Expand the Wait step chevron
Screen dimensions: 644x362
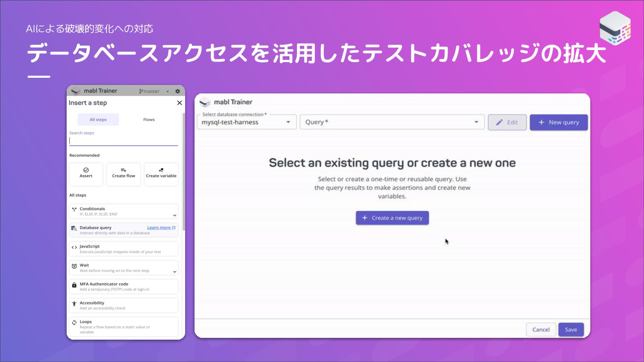click(x=174, y=271)
